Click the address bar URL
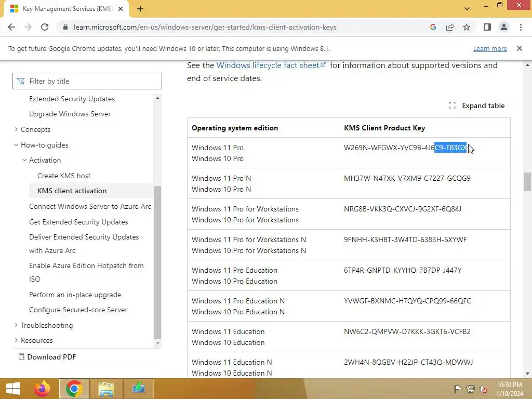The image size is (532, 399). [205, 27]
